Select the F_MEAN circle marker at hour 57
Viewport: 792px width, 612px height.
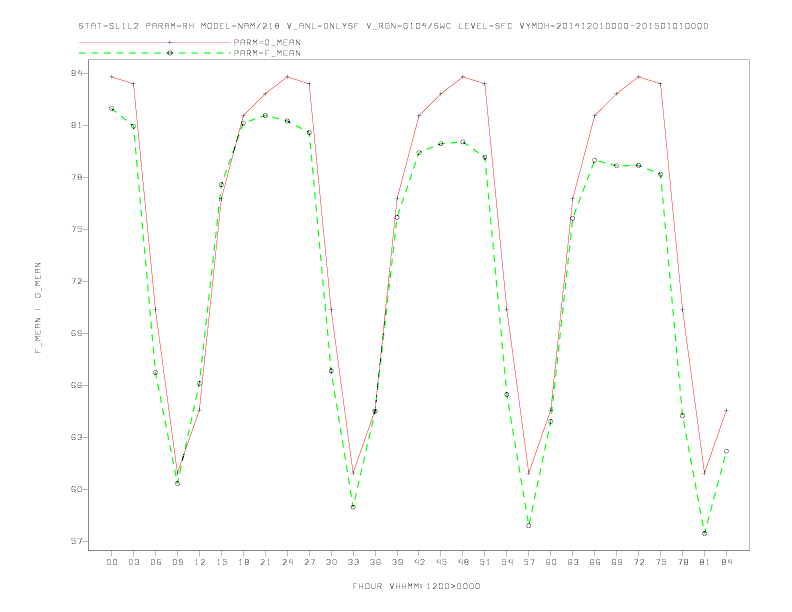point(529,526)
